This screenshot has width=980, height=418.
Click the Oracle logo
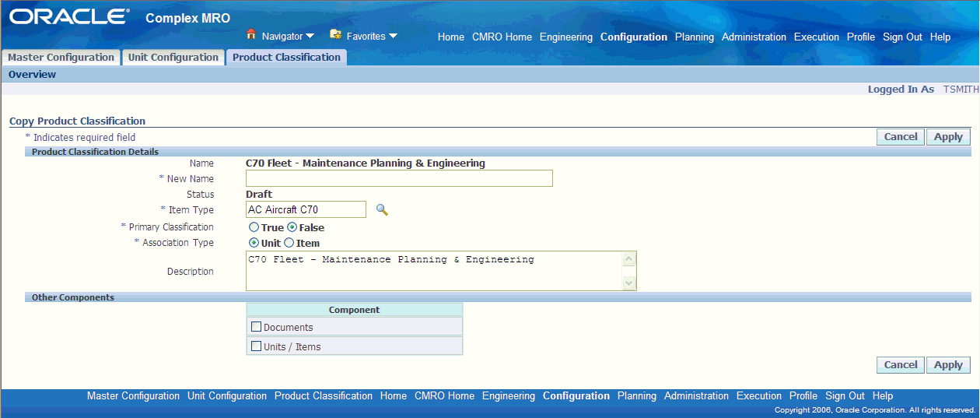pyautogui.click(x=69, y=17)
